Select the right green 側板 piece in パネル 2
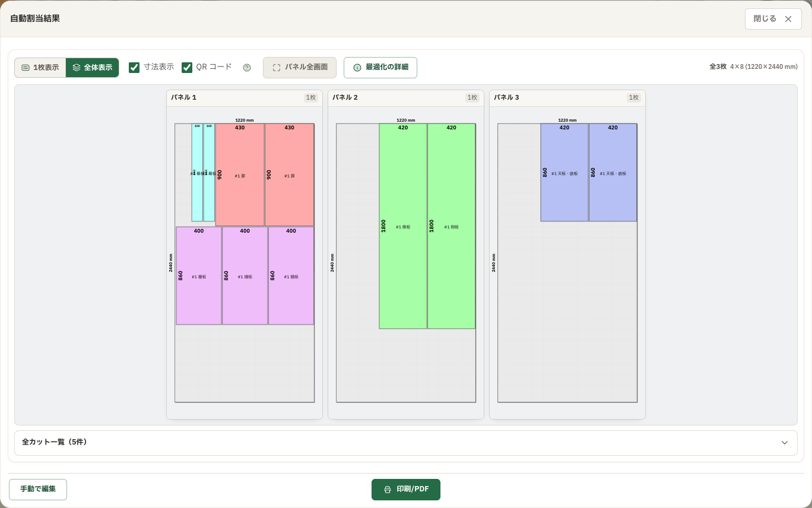The width and height of the screenshot is (812, 508). click(451, 226)
